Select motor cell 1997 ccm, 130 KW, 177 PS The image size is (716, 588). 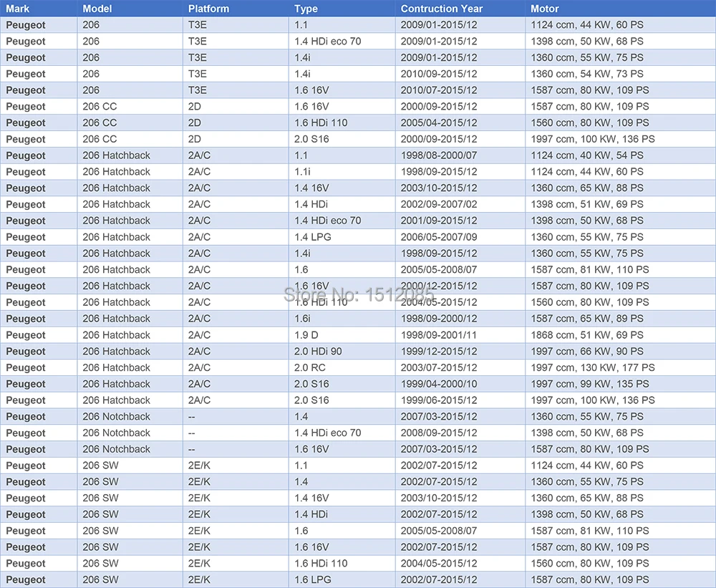(593, 367)
